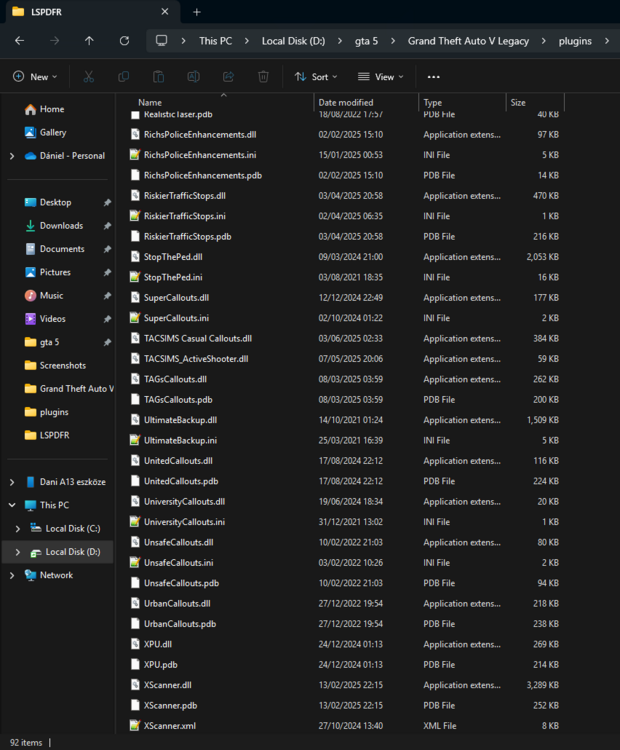Expand Local Disk (C:) node
This screenshot has width=620, height=750.
point(18,529)
